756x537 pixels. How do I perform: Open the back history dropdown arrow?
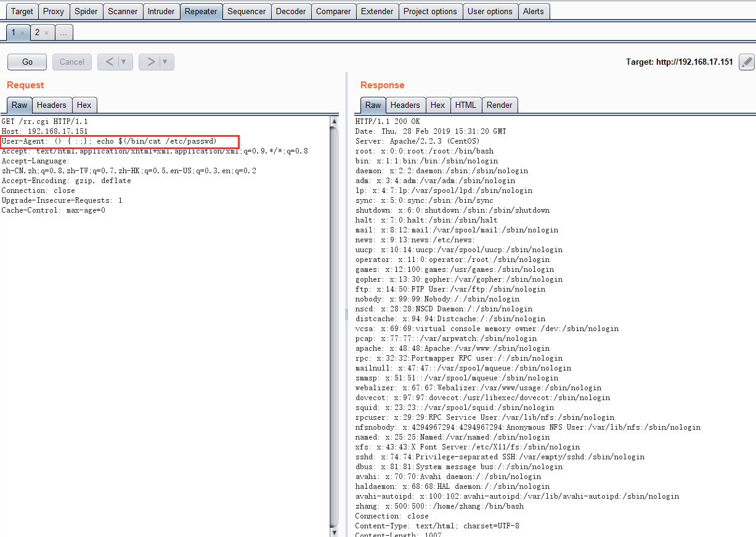pos(125,62)
